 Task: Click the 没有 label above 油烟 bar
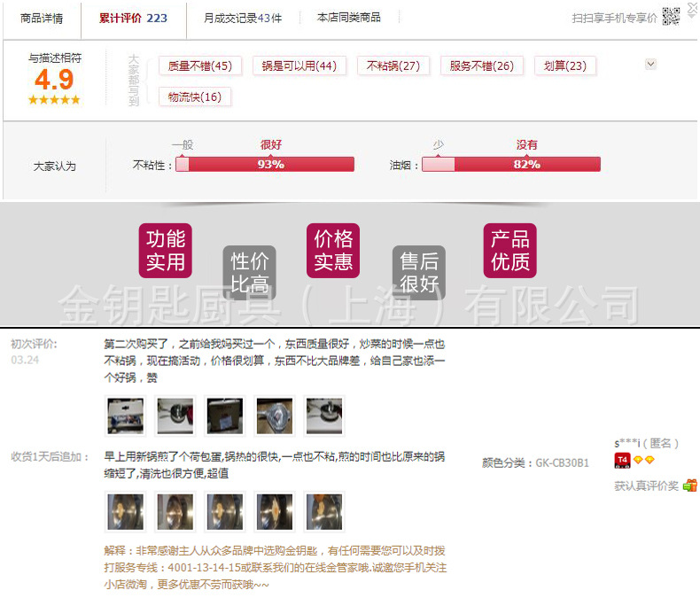click(527, 144)
